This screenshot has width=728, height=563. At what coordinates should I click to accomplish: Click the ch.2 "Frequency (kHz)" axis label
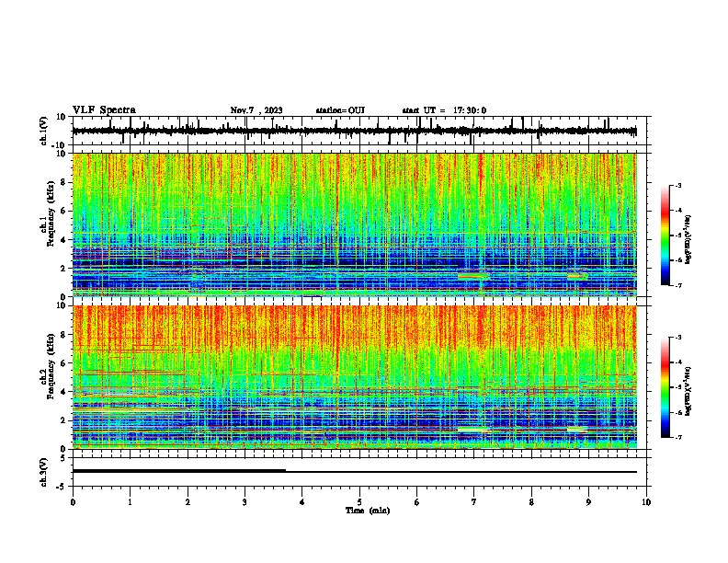point(50,366)
